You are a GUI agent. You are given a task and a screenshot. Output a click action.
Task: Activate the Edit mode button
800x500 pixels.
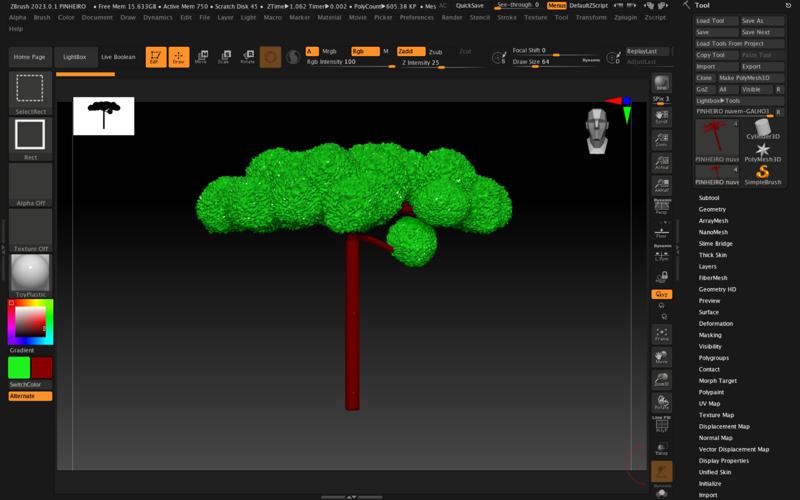point(155,57)
